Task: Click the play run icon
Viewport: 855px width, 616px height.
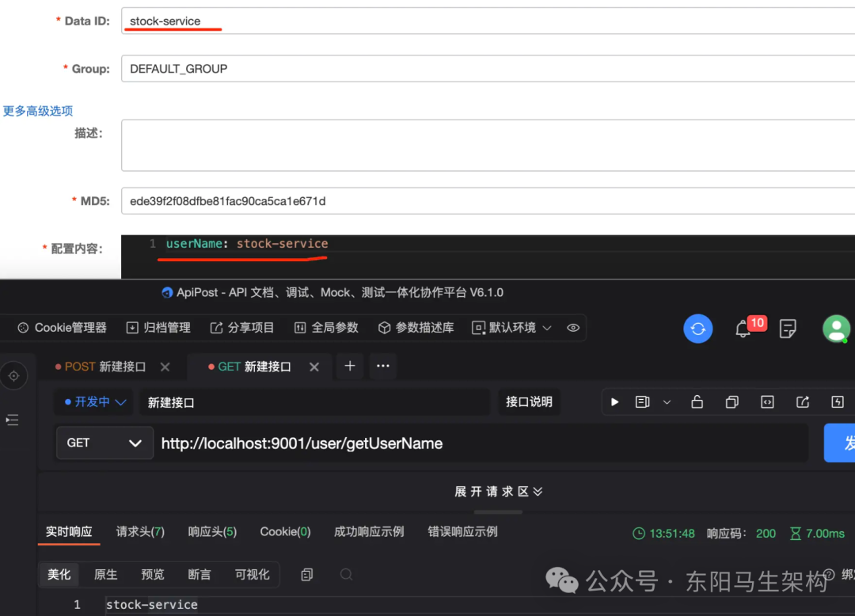Action: [614, 402]
